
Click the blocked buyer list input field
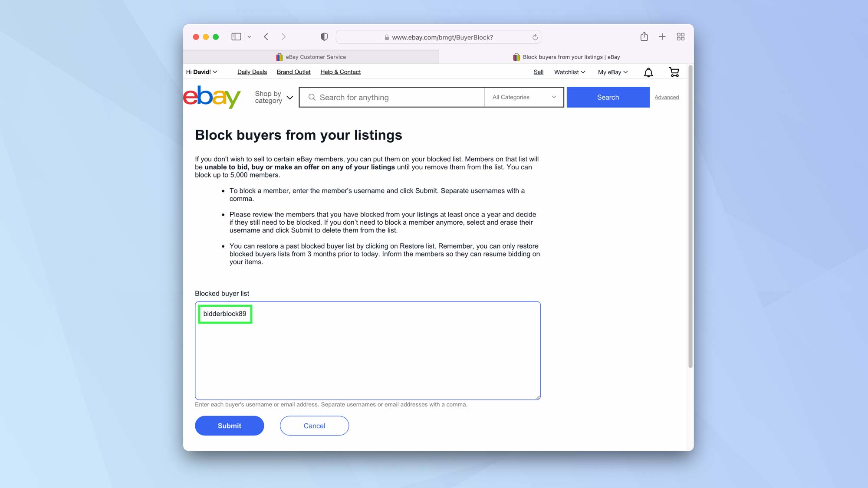point(367,350)
